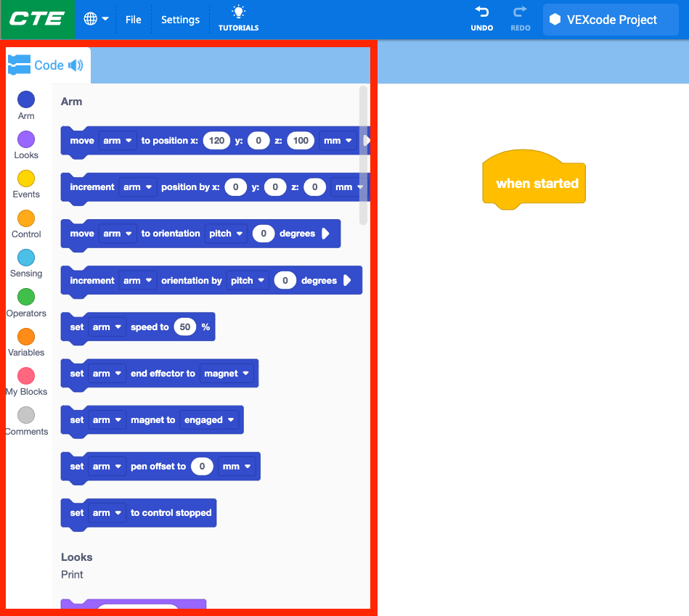Click the CTE logo

(37, 20)
